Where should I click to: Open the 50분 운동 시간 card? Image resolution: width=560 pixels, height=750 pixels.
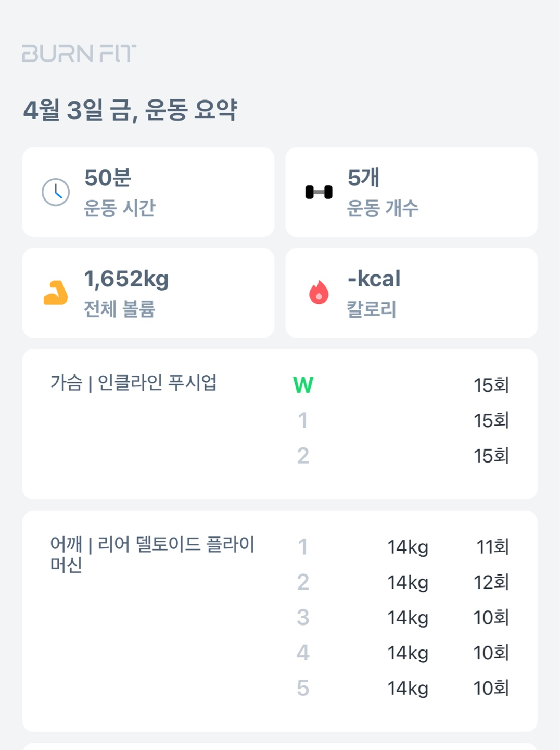click(x=148, y=192)
